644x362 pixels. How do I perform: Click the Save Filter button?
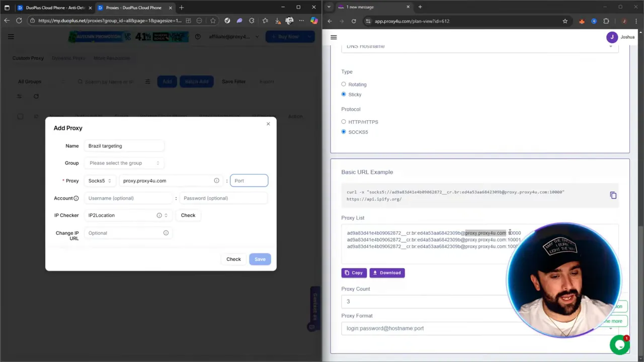[233, 81]
